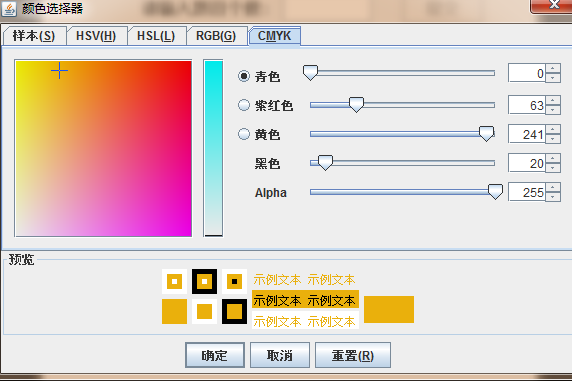Click the large orange preview swatch
572x381 pixels.
point(389,309)
